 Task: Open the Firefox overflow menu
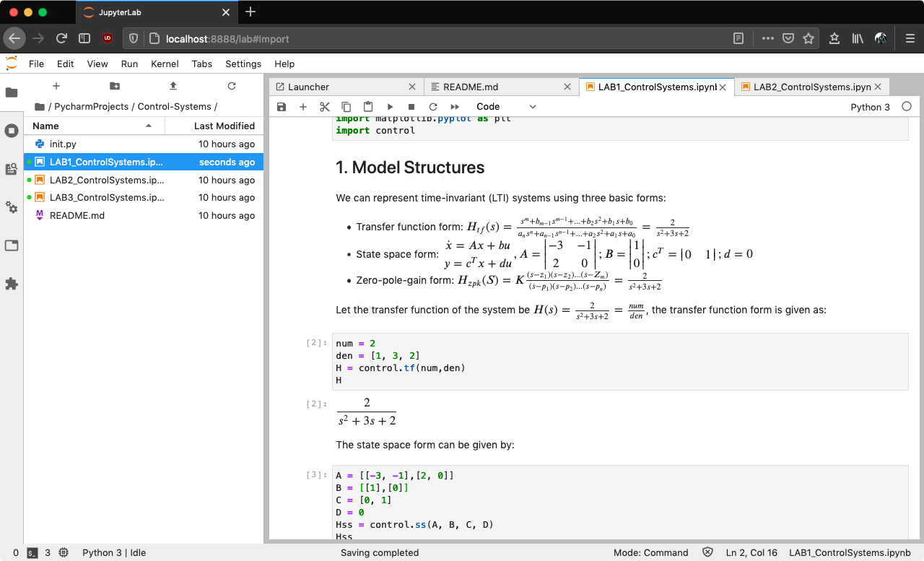(767, 38)
